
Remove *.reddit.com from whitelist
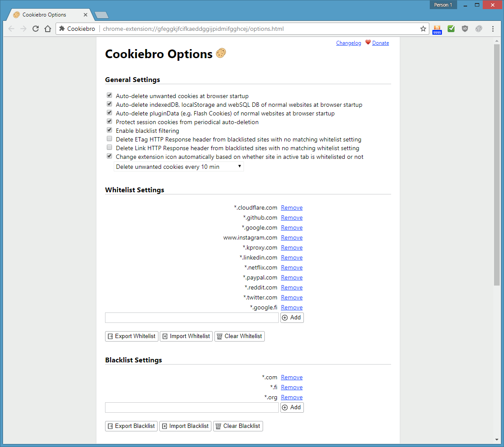click(292, 287)
